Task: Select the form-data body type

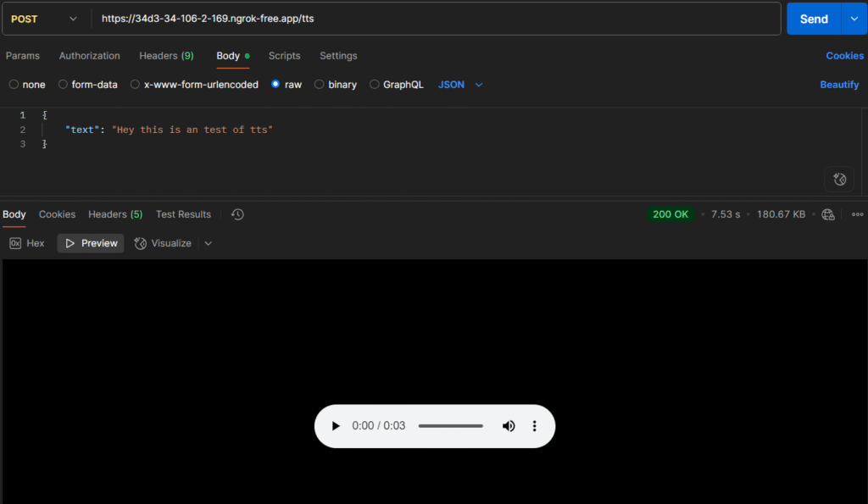Action: pos(87,85)
